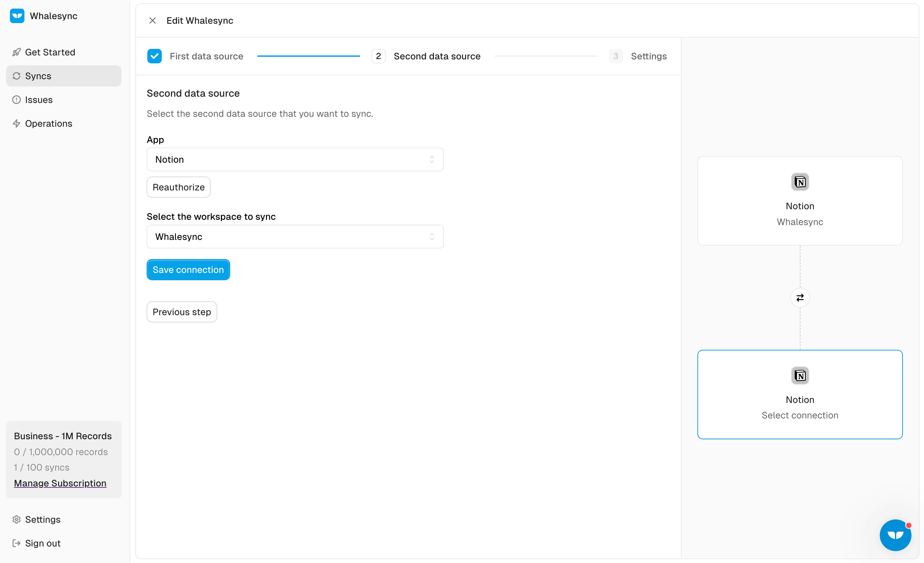Select the Notion Select connection card

tap(800, 394)
